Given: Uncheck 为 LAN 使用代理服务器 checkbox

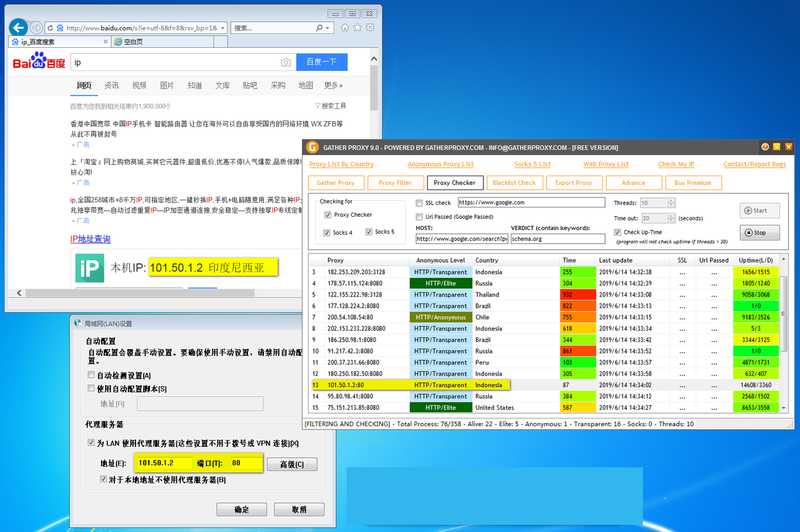Looking at the screenshot, I should pos(91,443).
